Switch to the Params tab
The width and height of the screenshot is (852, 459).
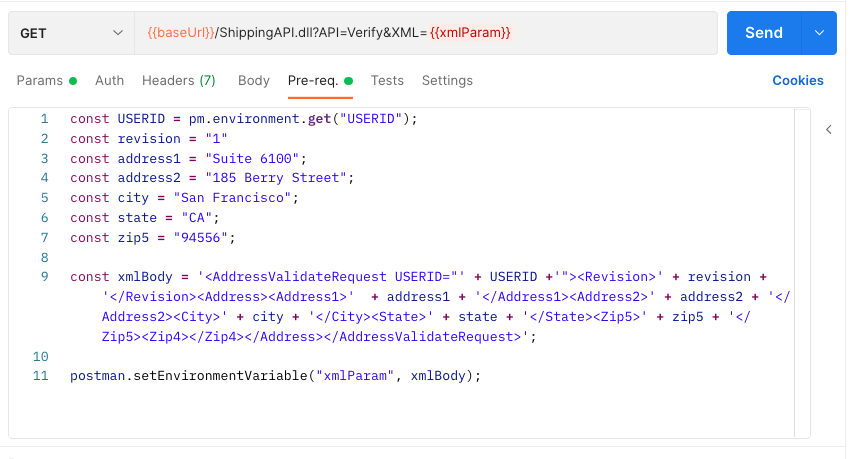(x=40, y=80)
